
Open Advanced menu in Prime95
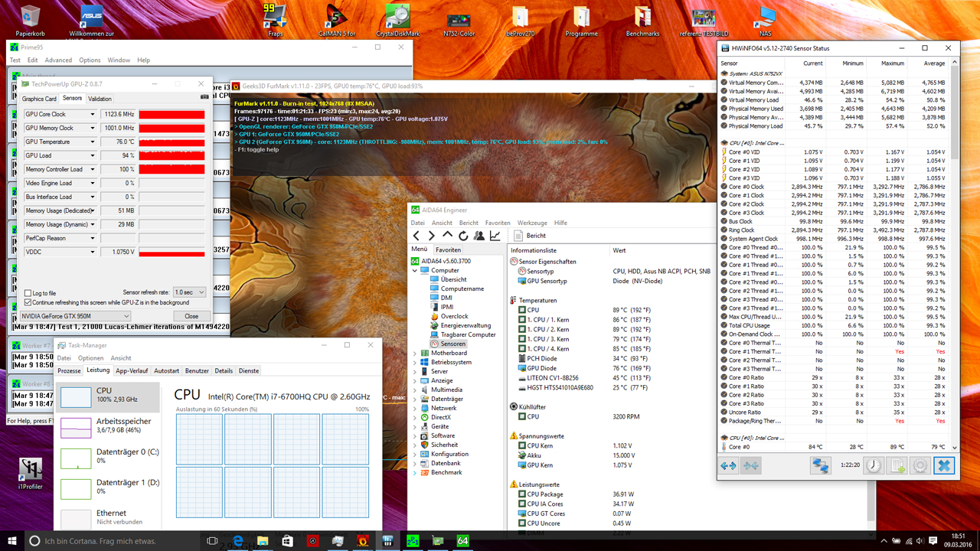(58, 60)
